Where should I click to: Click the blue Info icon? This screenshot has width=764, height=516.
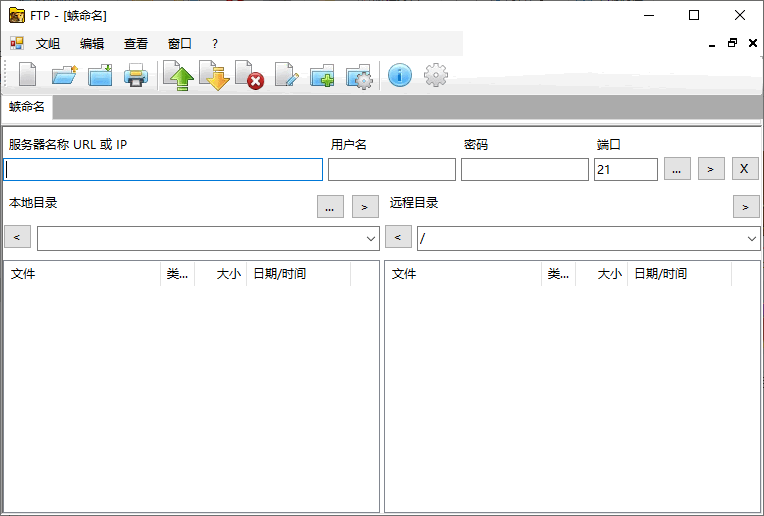[x=400, y=76]
